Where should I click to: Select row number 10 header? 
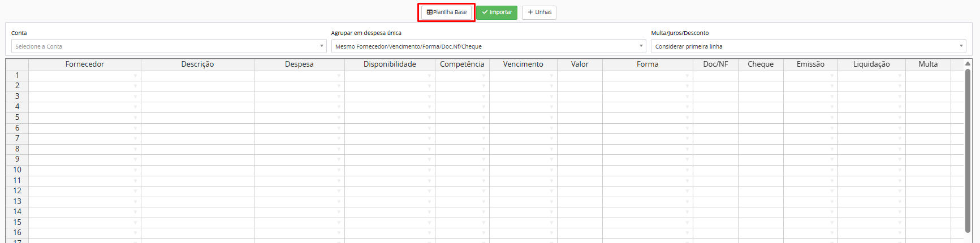click(x=17, y=170)
